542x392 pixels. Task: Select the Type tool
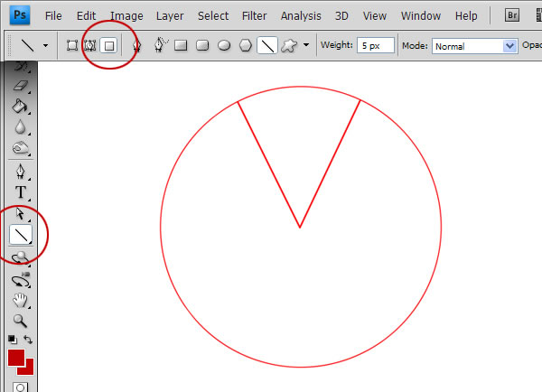point(21,192)
